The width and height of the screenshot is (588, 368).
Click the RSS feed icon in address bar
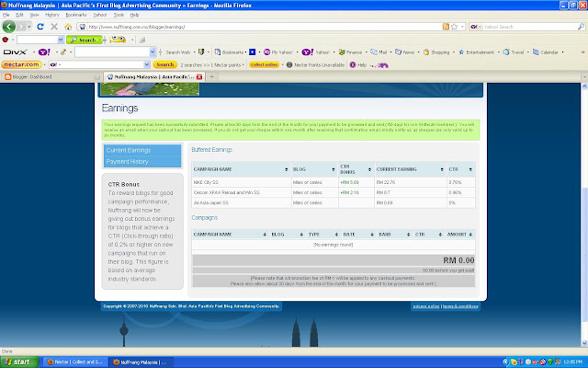(446, 27)
